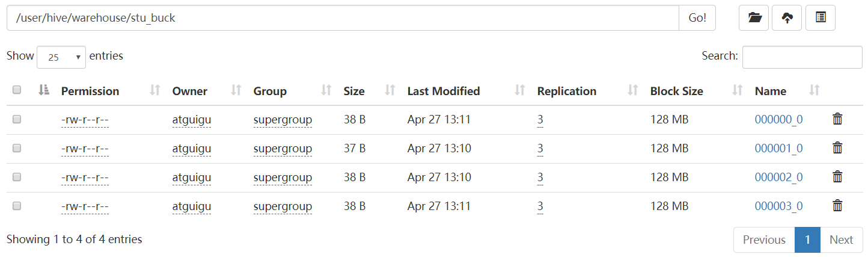This screenshot has height=257, width=868.
Task: Open the 000001_0 file link
Action: coord(778,148)
